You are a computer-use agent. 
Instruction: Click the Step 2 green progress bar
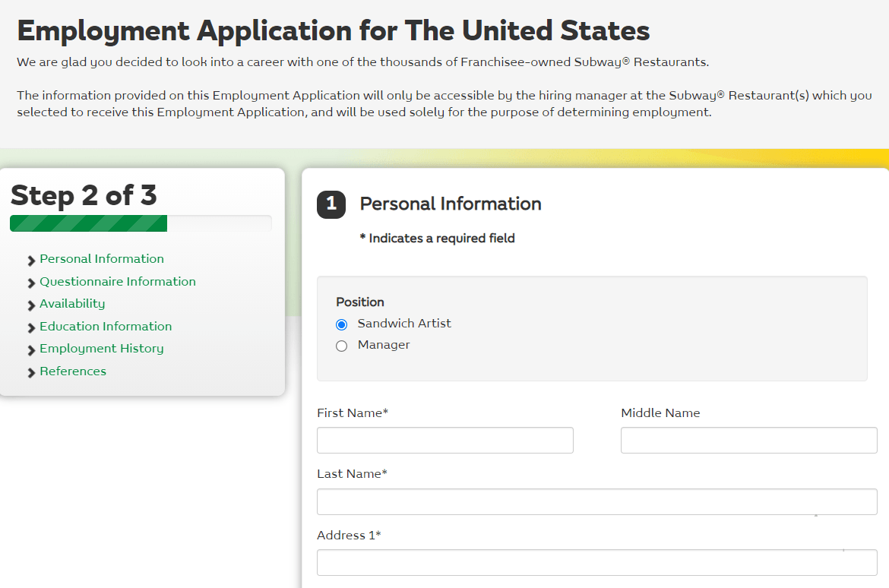(88, 223)
